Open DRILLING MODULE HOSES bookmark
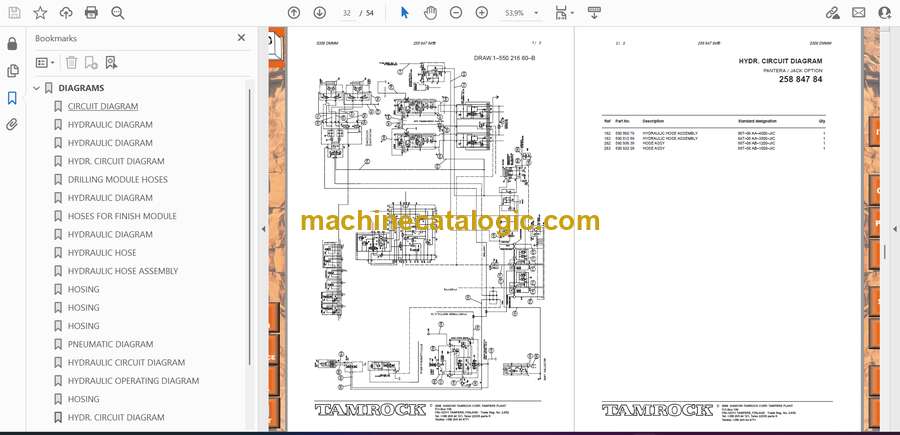 (118, 180)
